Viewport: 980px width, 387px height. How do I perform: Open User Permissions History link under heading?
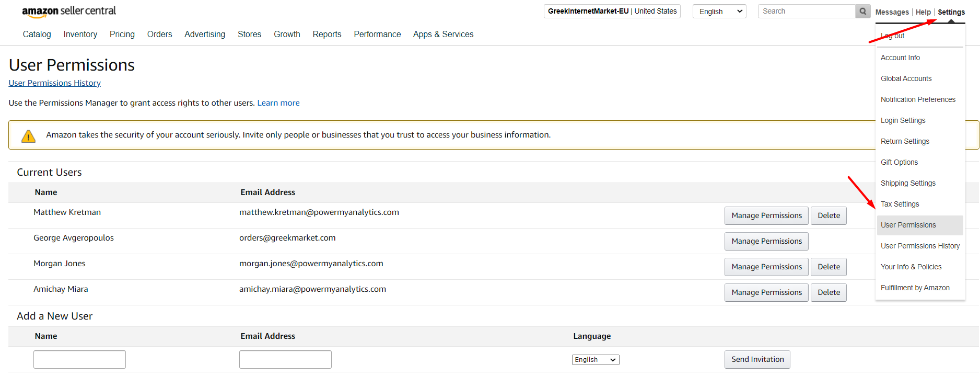point(55,83)
